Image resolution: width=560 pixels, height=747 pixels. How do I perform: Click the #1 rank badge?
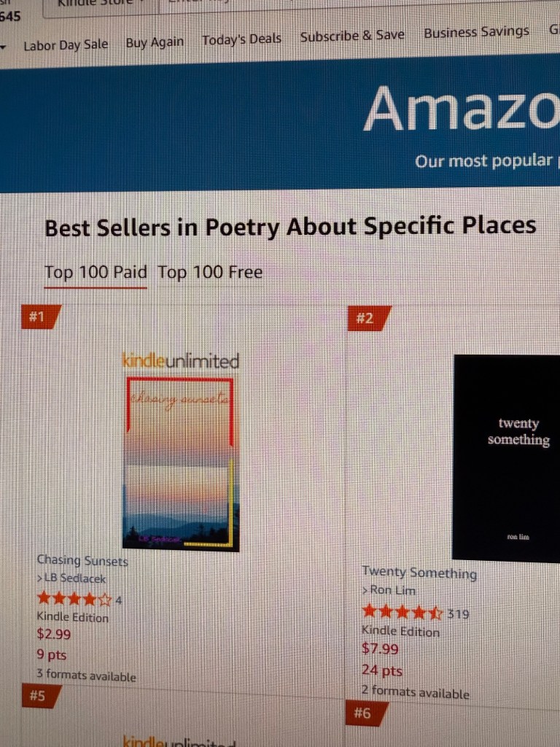(x=39, y=317)
